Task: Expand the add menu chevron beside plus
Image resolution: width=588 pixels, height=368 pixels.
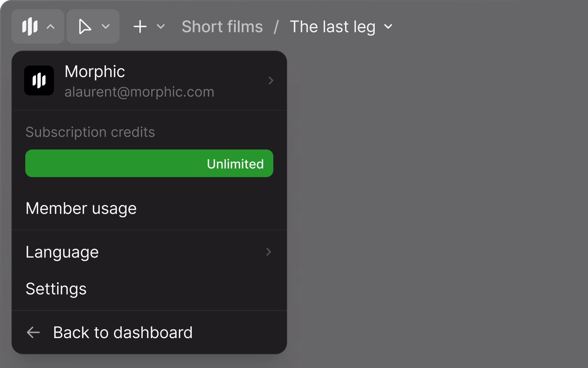Action: pyautogui.click(x=161, y=27)
